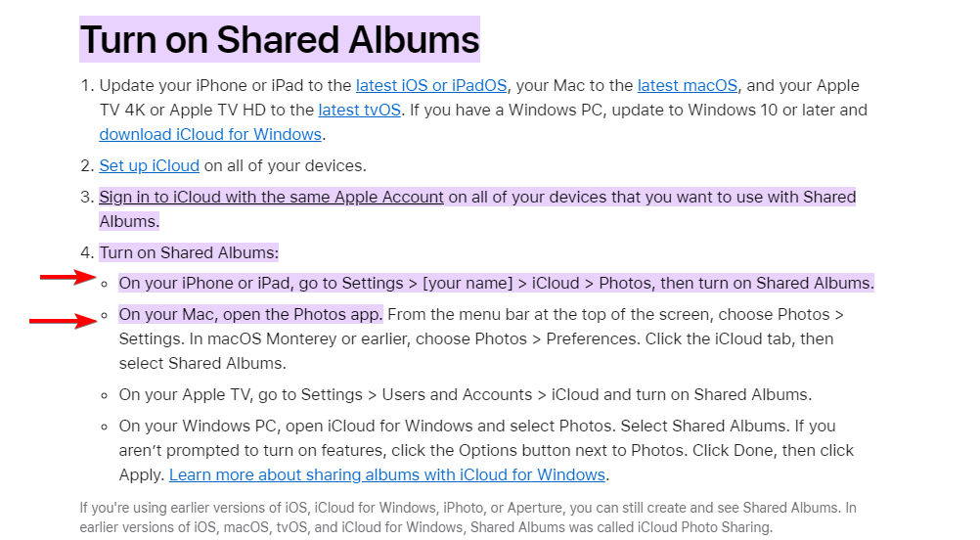The image size is (980, 540).
Task: Click the Turn on Shared Albums heading
Action: click(x=279, y=40)
